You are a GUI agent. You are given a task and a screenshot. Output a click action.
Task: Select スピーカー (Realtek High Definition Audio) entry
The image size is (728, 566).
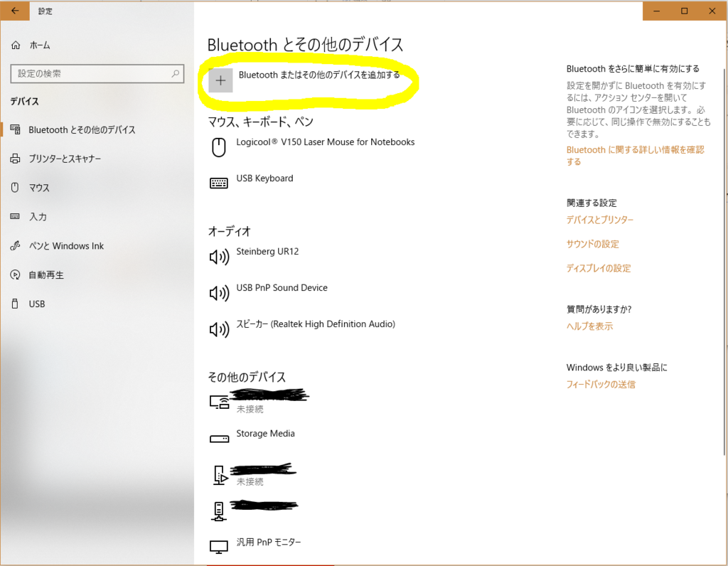coord(316,324)
